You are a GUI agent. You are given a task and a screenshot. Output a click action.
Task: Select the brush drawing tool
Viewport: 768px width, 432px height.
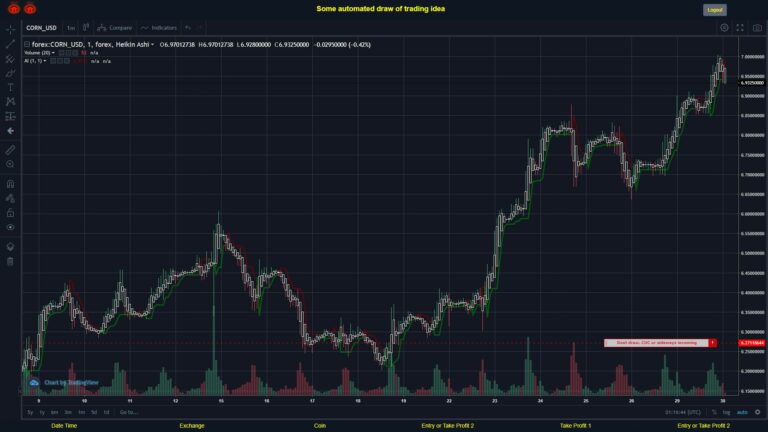[x=10, y=73]
